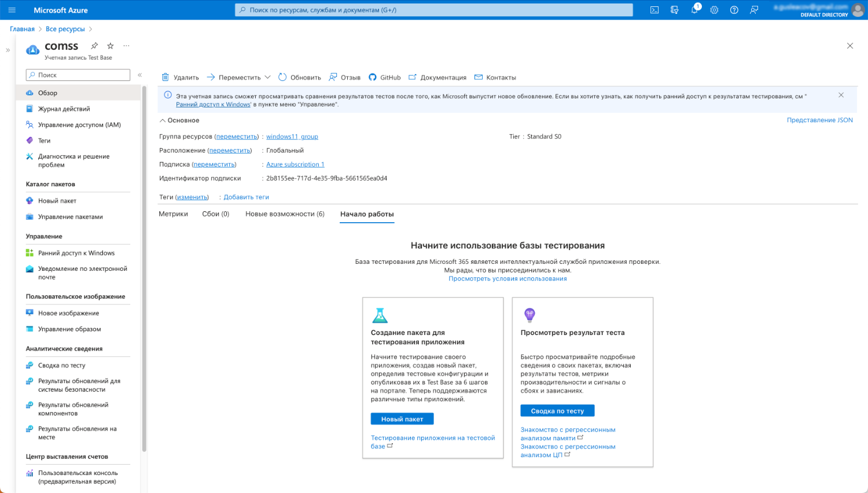Click the blue Сводка по тесту button
868x493 pixels.
557,411
